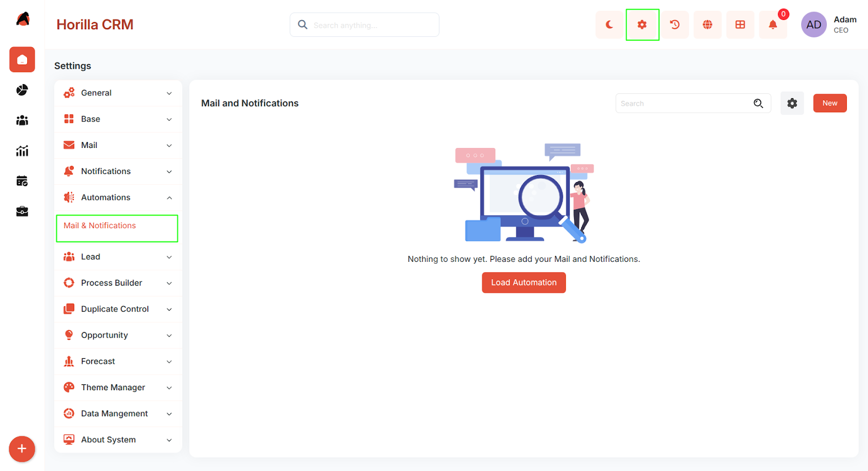
Task: Expand the About System section
Action: pyautogui.click(x=118, y=440)
